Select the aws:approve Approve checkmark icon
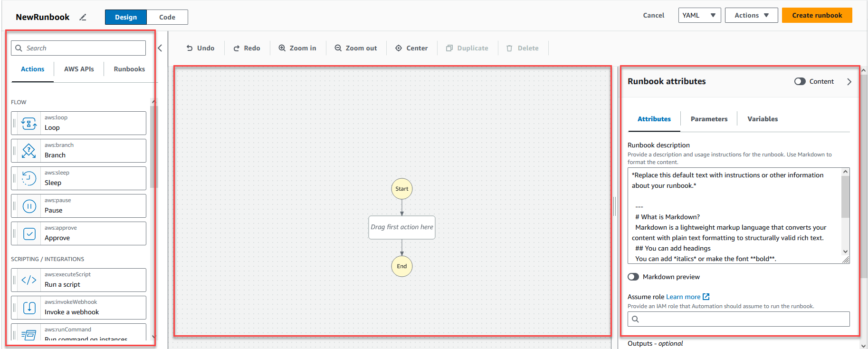The height and width of the screenshot is (349, 868). [x=29, y=233]
